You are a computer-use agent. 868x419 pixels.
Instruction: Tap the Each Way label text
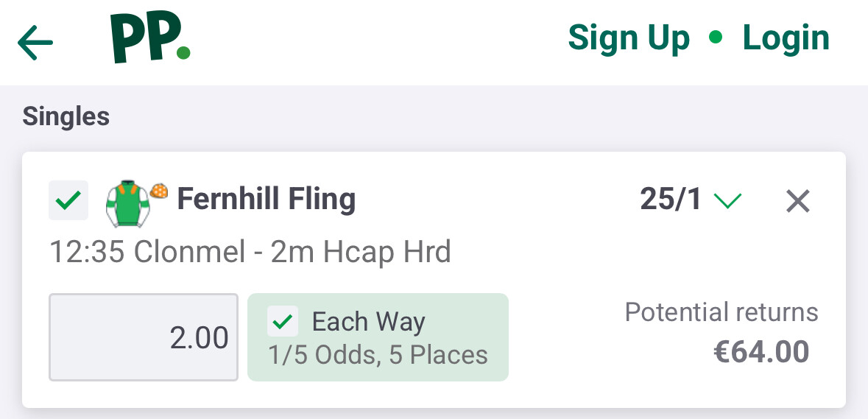click(x=368, y=322)
